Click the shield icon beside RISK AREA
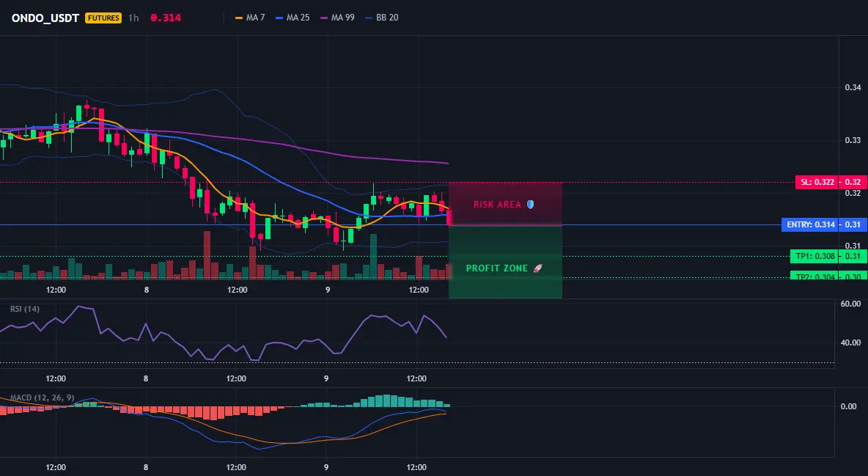868x476 pixels. click(x=530, y=205)
